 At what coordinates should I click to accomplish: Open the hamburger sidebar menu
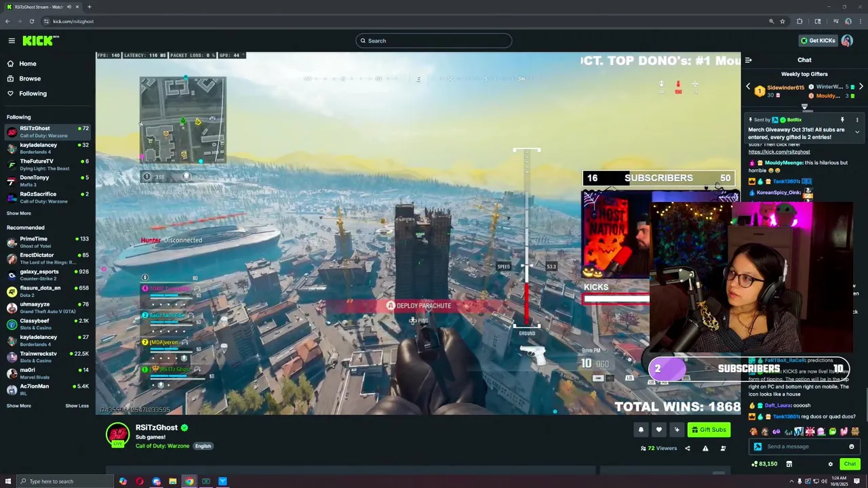pyautogui.click(x=12, y=41)
